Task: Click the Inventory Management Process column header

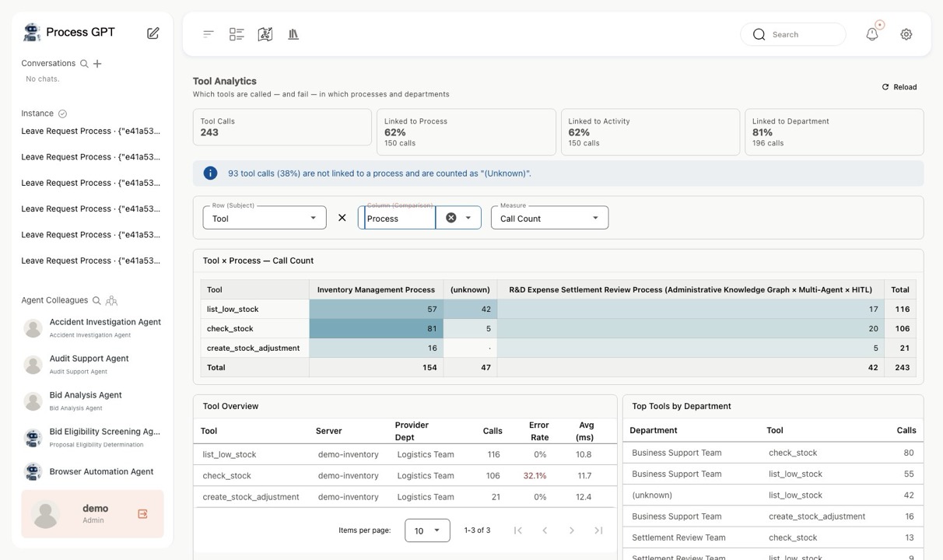Action: tap(376, 289)
